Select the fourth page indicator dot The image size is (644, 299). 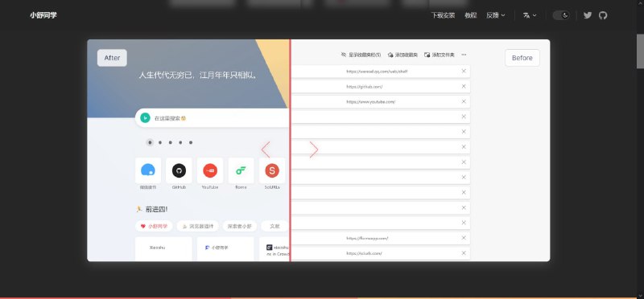[180, 142]
